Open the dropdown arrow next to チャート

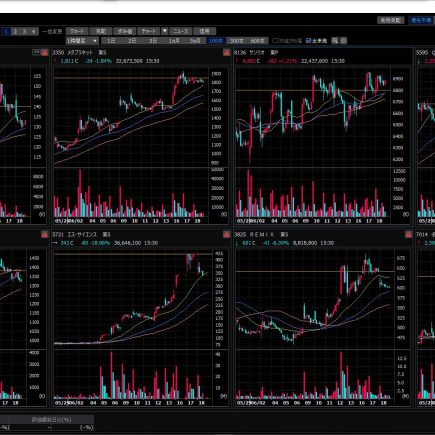click(x=164, y=31)
